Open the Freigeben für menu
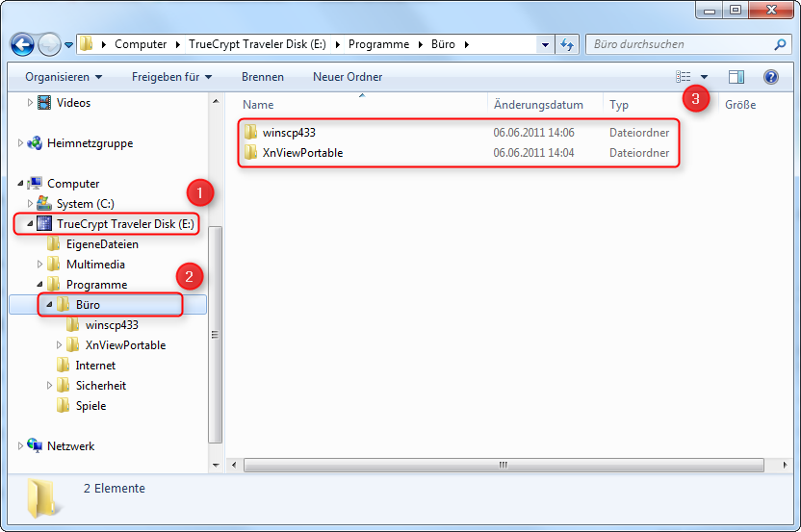 click(x=171, y=77)
